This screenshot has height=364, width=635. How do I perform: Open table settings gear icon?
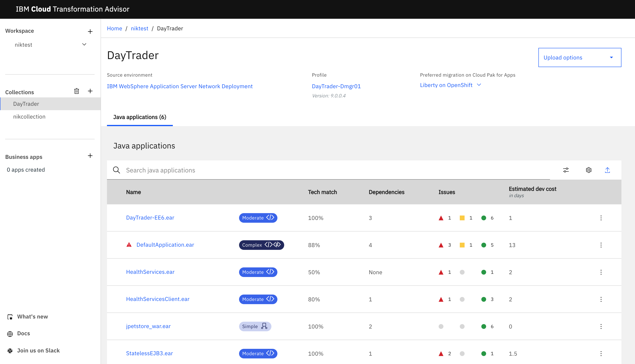[589, 170]
